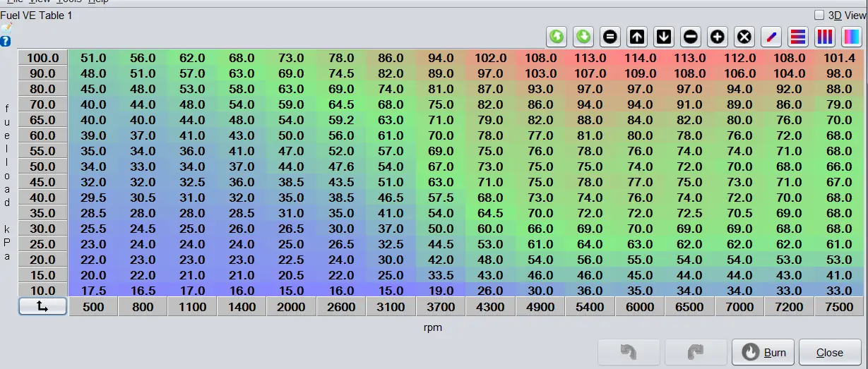868x369 pixels.
Task: Select the cell with value 70.5
Action: [739, 212]
